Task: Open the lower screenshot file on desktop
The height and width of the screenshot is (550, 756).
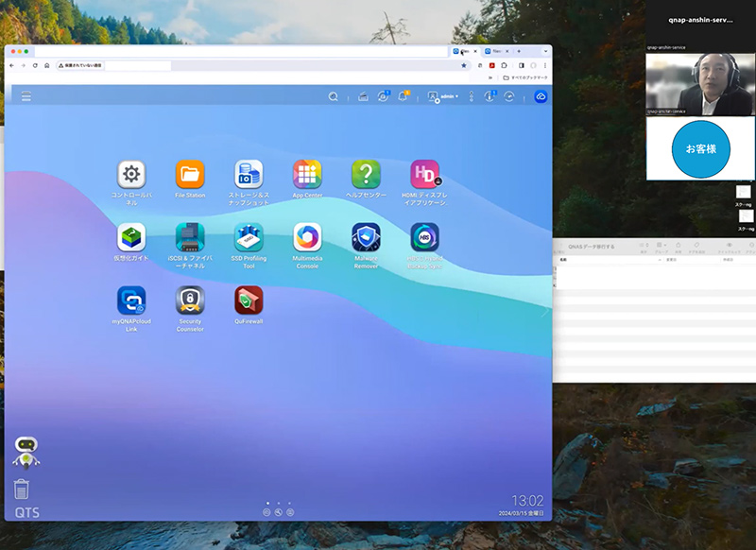Action: [746, 216]
